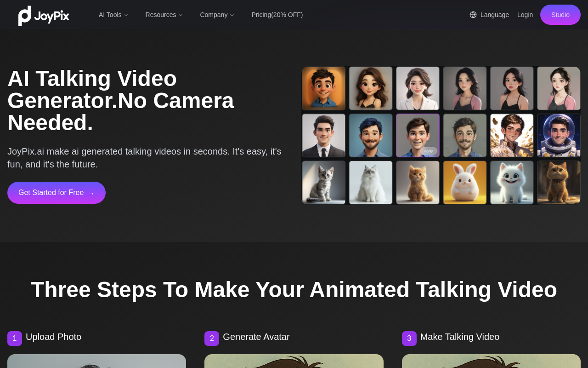Open the Studio button

tap(560, 15)
